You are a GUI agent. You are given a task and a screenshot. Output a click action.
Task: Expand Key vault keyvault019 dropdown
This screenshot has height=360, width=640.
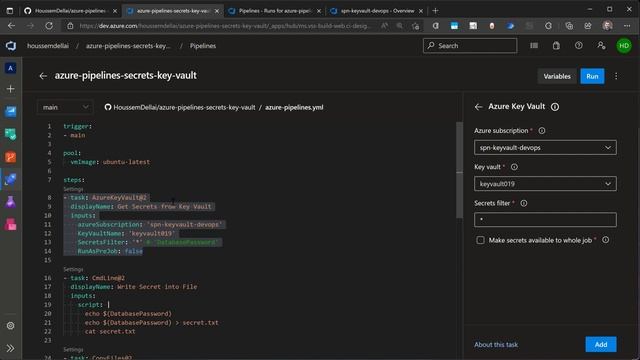545,184
